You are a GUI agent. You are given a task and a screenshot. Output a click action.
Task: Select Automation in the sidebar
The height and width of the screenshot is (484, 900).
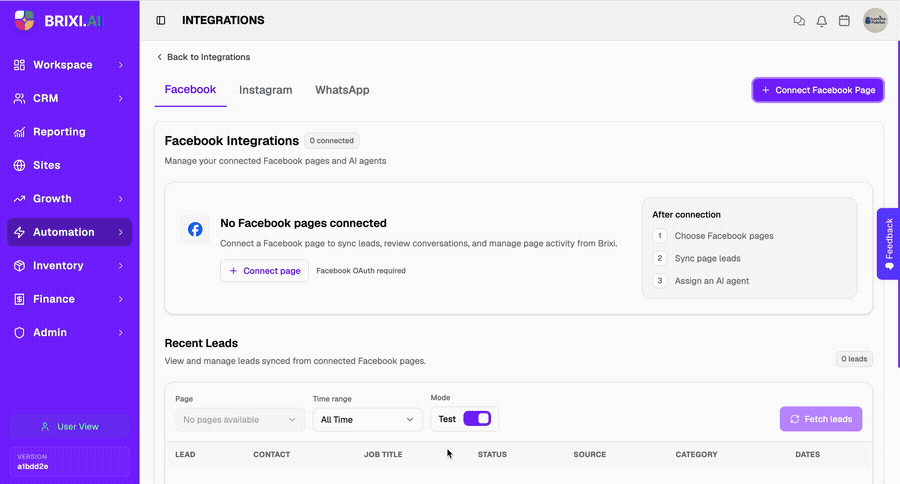point(69,232)
